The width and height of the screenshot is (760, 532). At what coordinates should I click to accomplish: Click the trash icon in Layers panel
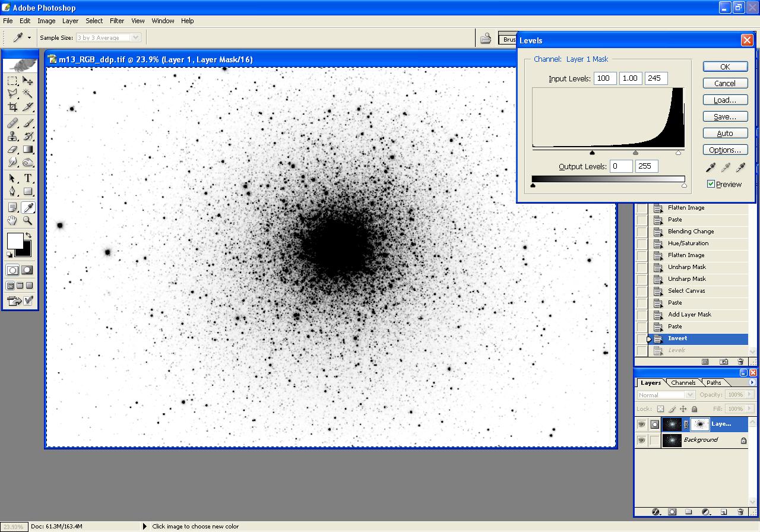coord(740,511)
